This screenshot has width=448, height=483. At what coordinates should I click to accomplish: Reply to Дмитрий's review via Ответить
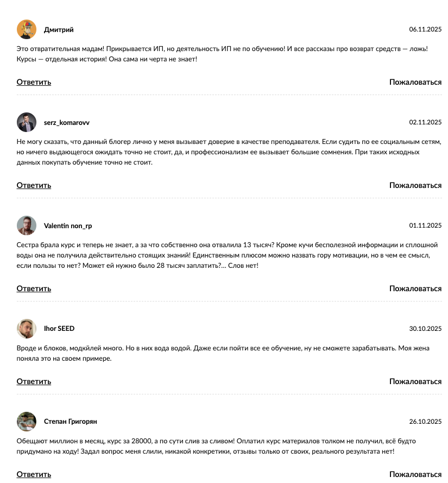tap(34, 82)
